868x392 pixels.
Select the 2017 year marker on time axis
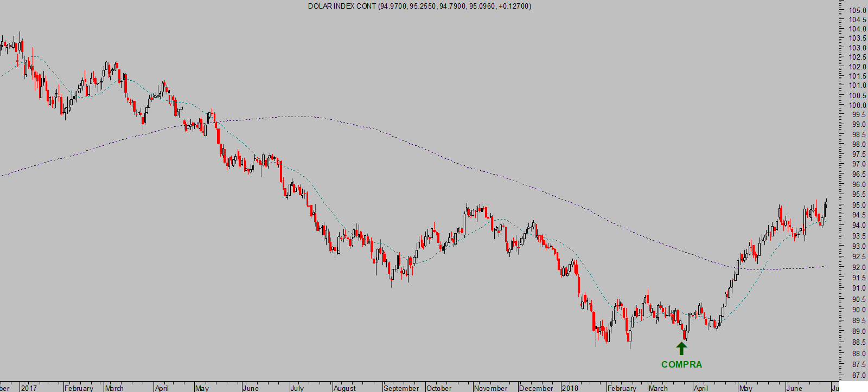[29, 388]
